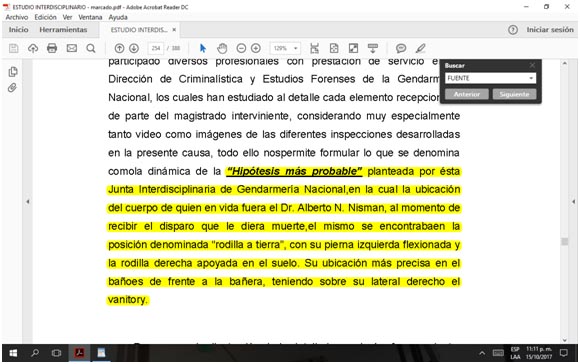
Task: Click the read mode toolbar icon
Action: click(373, 48)
